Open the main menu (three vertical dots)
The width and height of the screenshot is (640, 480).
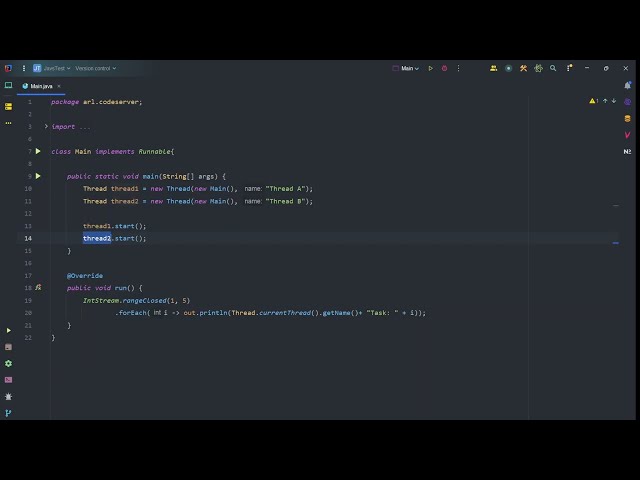(x=24, y=68)
